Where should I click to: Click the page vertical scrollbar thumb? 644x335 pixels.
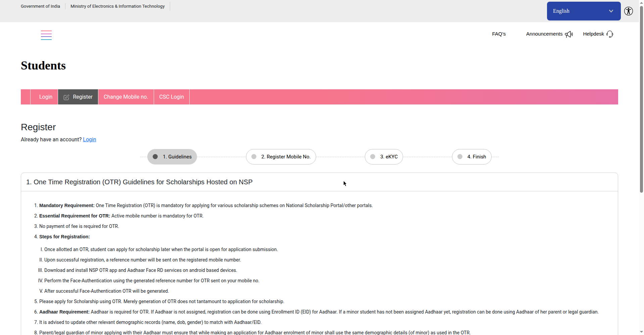641,99
